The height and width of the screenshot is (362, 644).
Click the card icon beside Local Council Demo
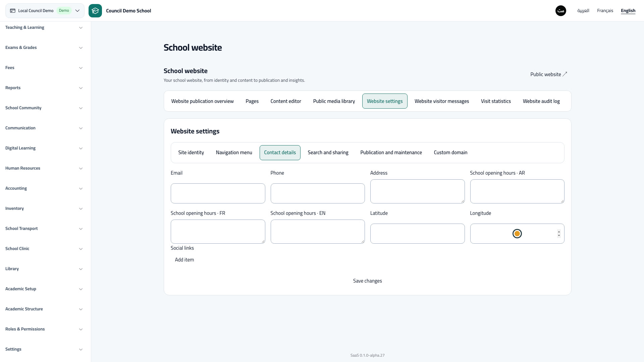point(13,11)
